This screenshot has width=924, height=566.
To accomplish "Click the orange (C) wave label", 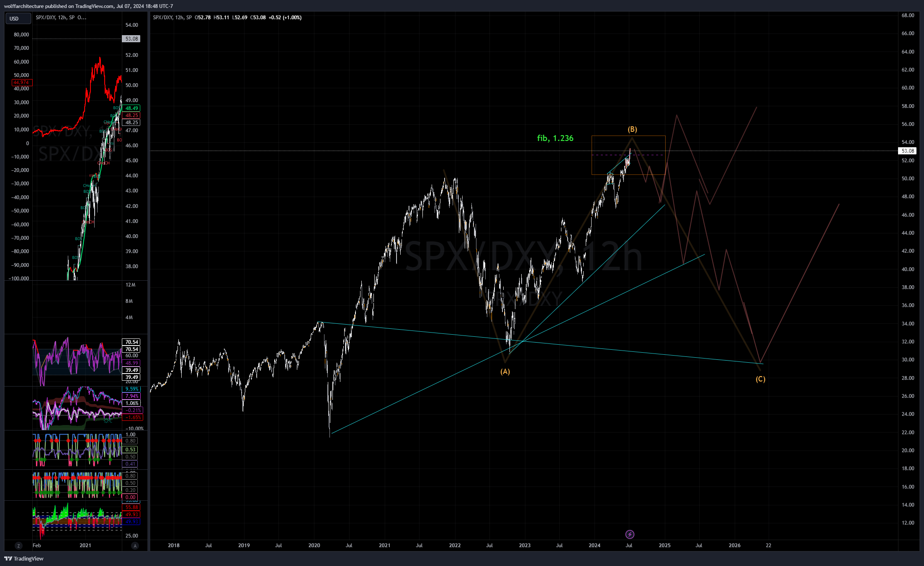I will tap(760, 379).
